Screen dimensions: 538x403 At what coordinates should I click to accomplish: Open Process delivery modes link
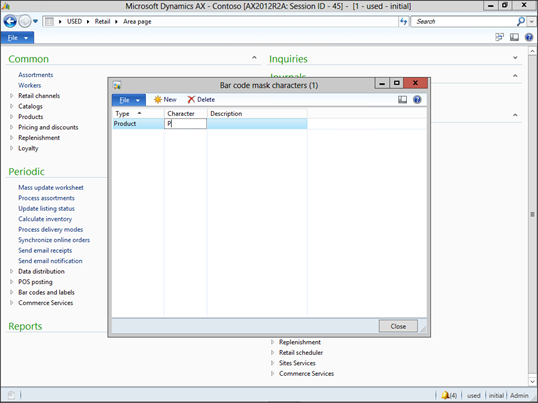50,229
